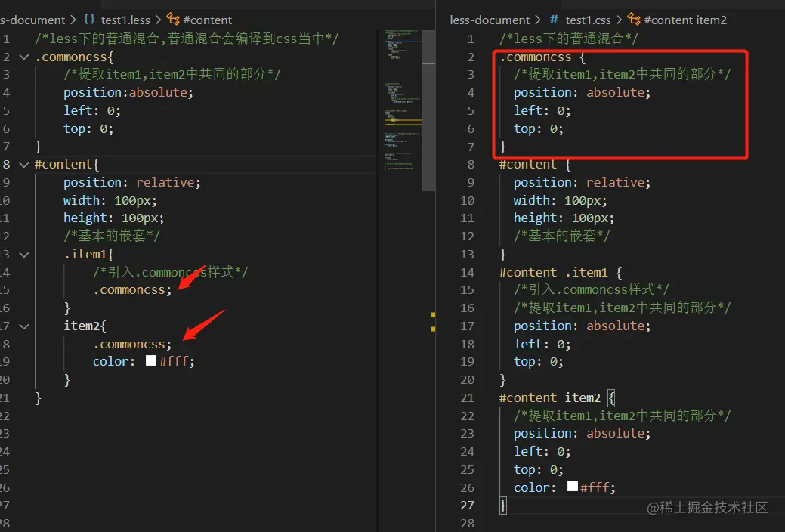Click '.commoncss {' selector in right editor

point(542,57)
